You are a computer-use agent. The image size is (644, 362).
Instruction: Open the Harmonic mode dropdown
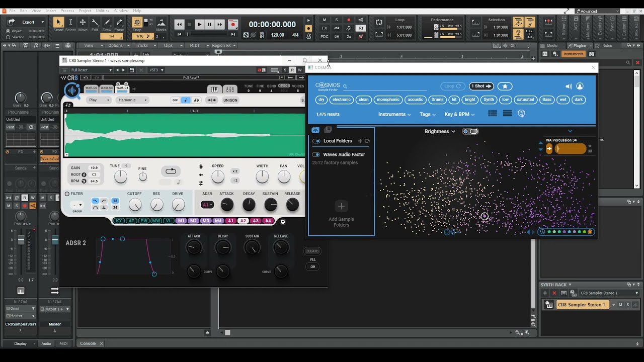[x=133, y=100]
